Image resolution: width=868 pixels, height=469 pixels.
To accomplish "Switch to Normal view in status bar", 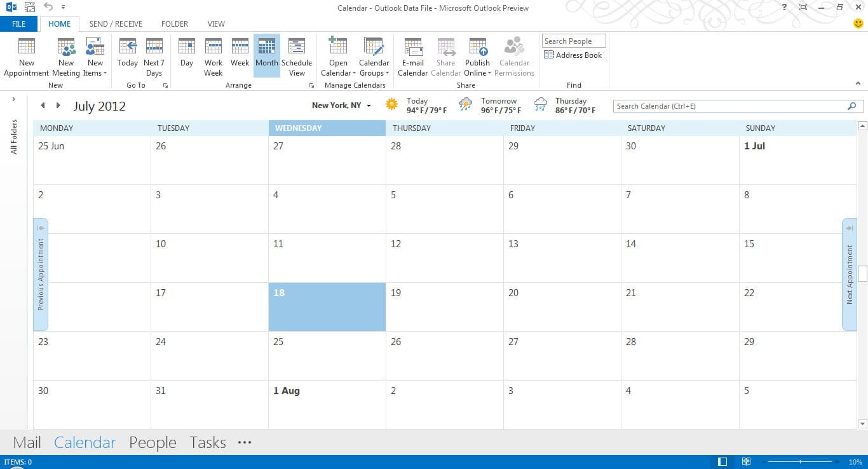I will click(x=722, y=462).
